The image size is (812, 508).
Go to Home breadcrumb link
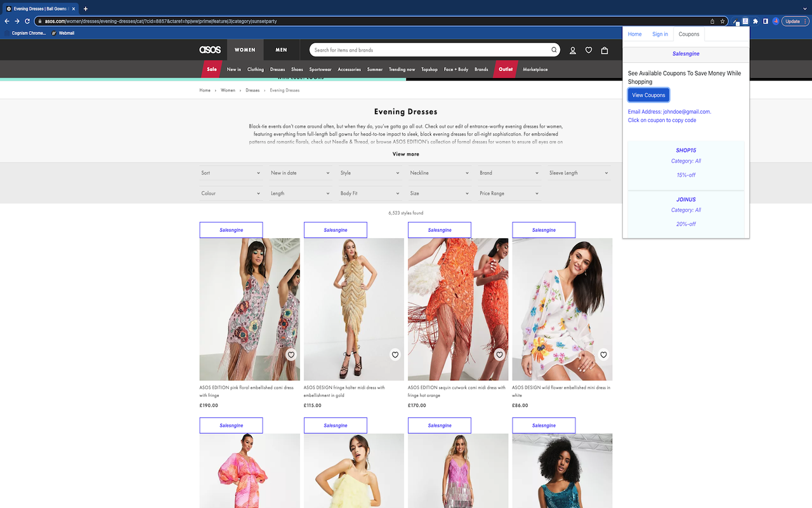(x=205, y=90)
